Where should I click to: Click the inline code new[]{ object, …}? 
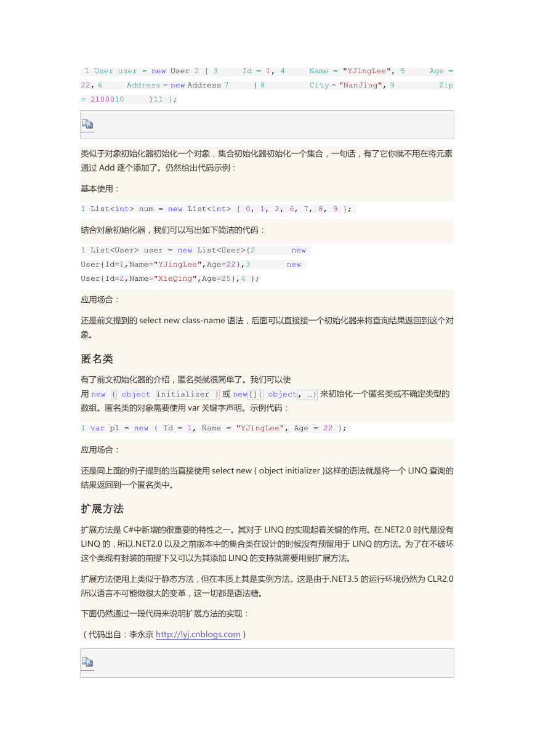pyautogui.click(x=275, y=394)
